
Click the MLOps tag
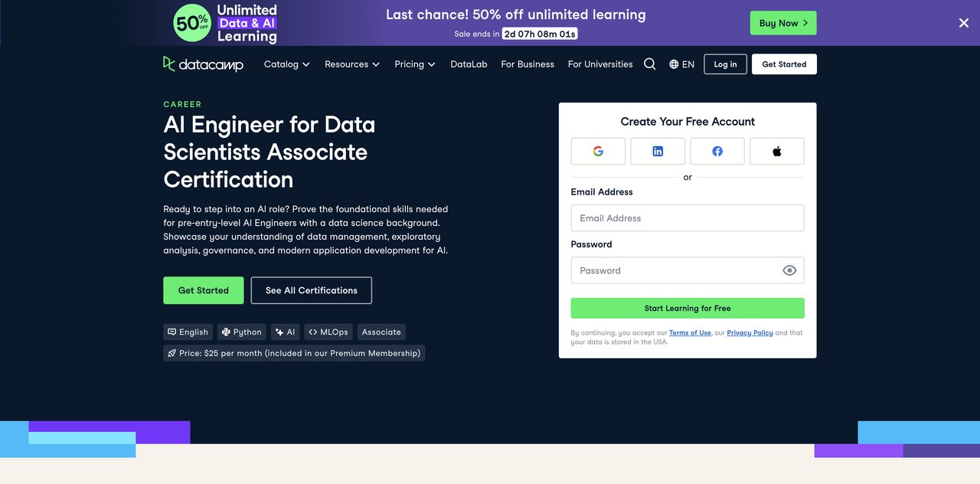328,332
